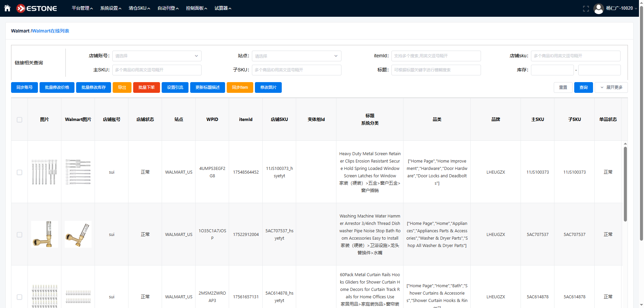Select itemId cell 17548564452
The height and width of the screenshot is (308, 644).
click(246, 172)
